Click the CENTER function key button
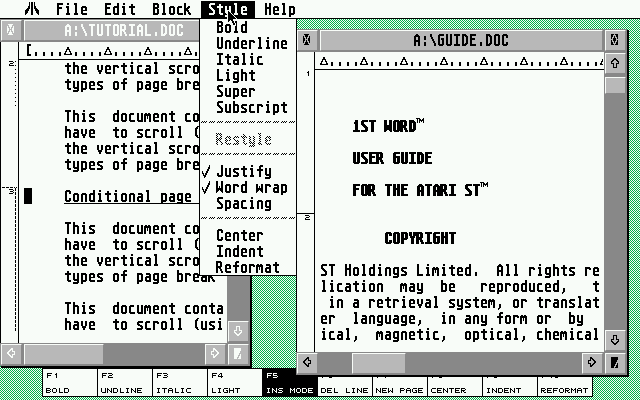 (x=455, y=386)
